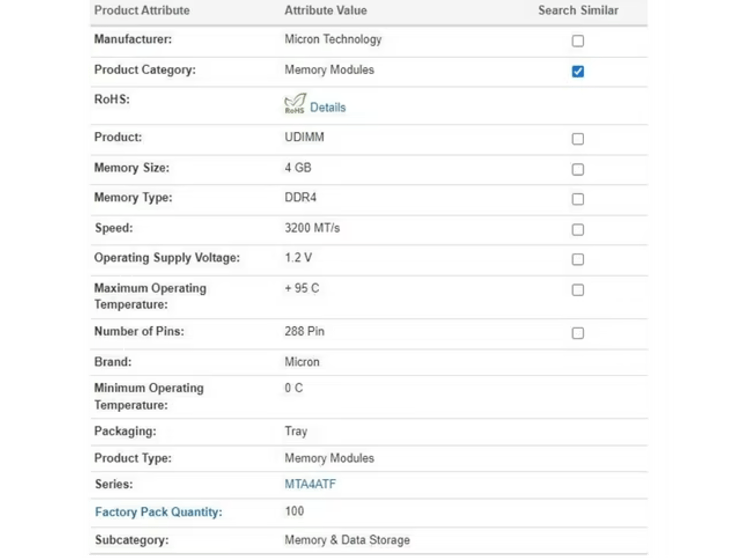Image resolution: width=747 pixels, height=560 pixels.
Task: Check the Operating Supply Voltage checkbox
Action: (x=578, y=260)
